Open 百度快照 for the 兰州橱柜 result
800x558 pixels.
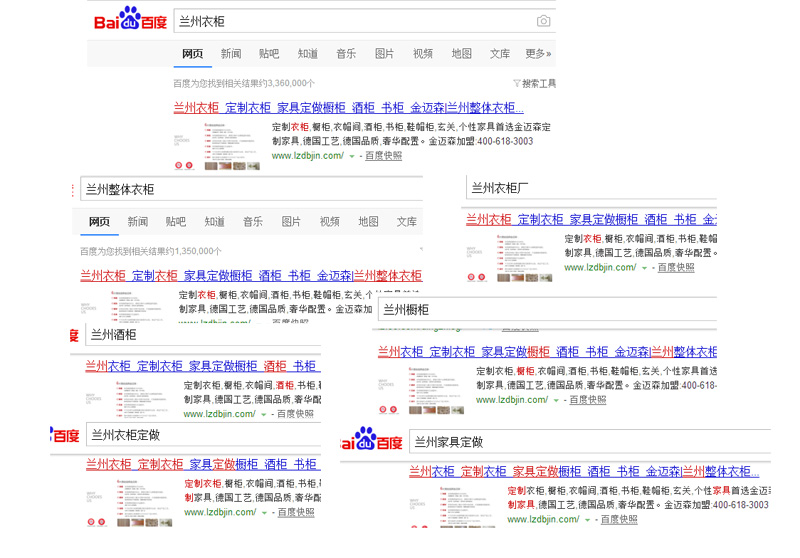(588, 400)
